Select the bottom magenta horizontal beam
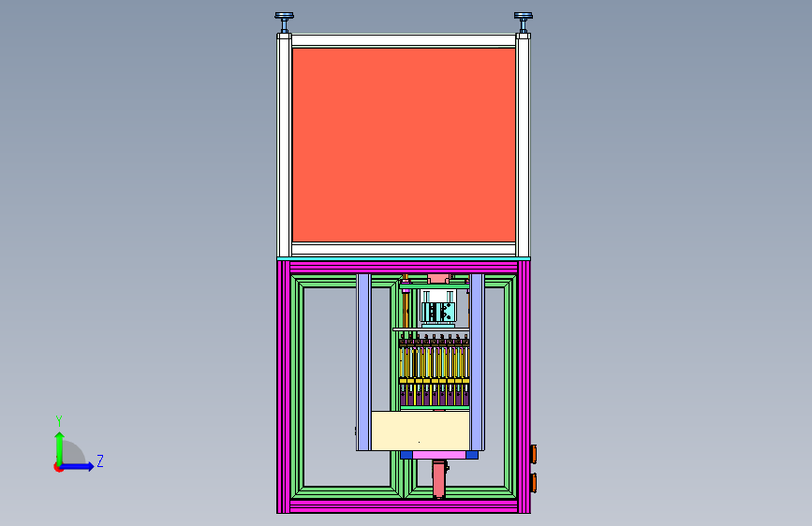 pos(404,506)
